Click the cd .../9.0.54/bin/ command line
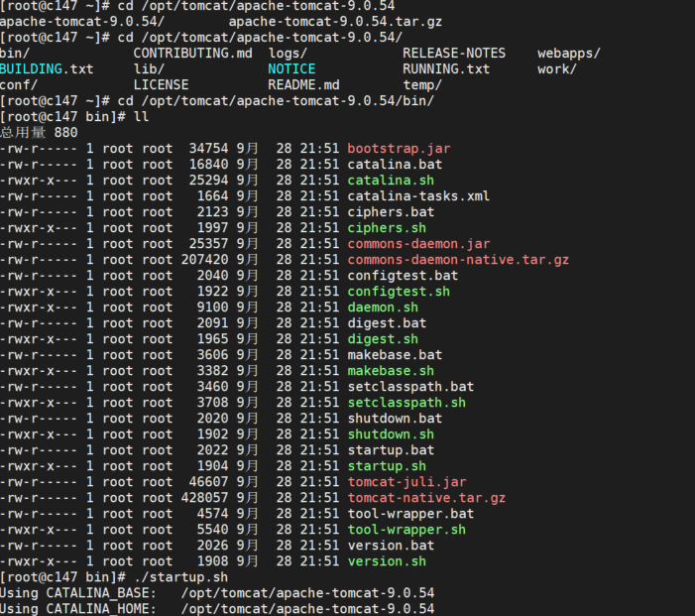Viewport: 695px width, 616px height. pos(277,100)
